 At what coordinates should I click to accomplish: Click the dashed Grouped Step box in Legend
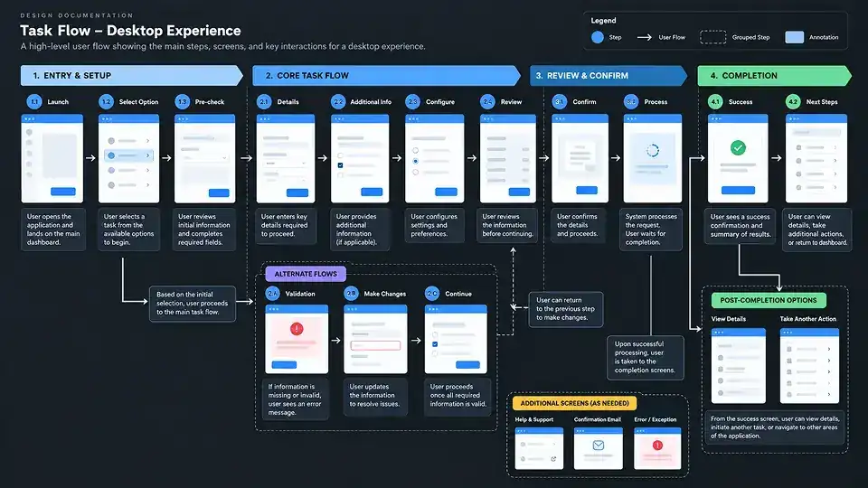pos(713,37)
